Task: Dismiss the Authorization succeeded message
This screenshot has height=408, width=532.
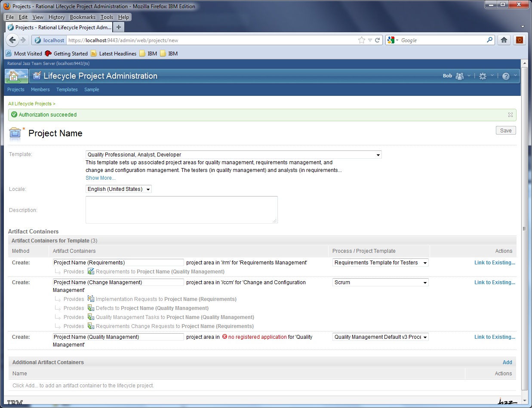Action: (510, 115)
